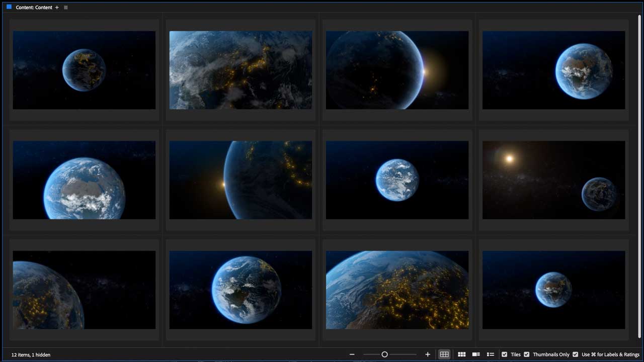The height and width of the screenshot is (362, 644).
Task: Decrease thumbnail size with minus button
Action: (x=352, y=354)
